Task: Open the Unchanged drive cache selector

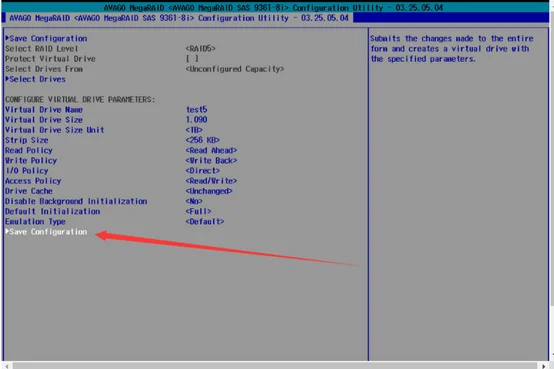Action: coord(209,191)
